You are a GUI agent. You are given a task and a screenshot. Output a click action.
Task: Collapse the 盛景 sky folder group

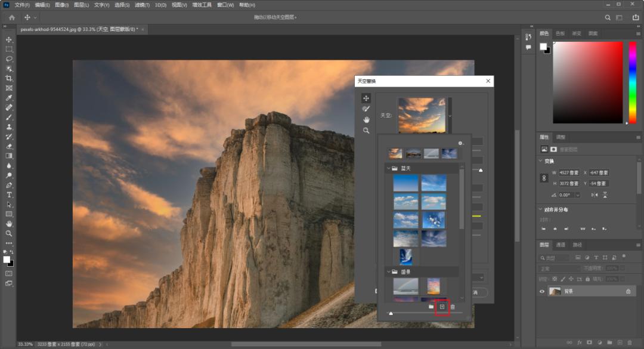[x=388, y=271]
